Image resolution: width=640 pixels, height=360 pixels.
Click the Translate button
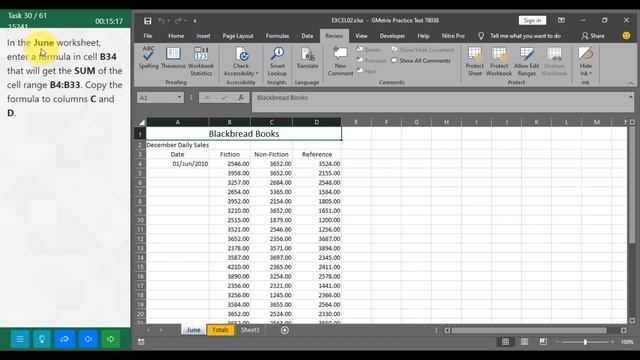(307, 57)
